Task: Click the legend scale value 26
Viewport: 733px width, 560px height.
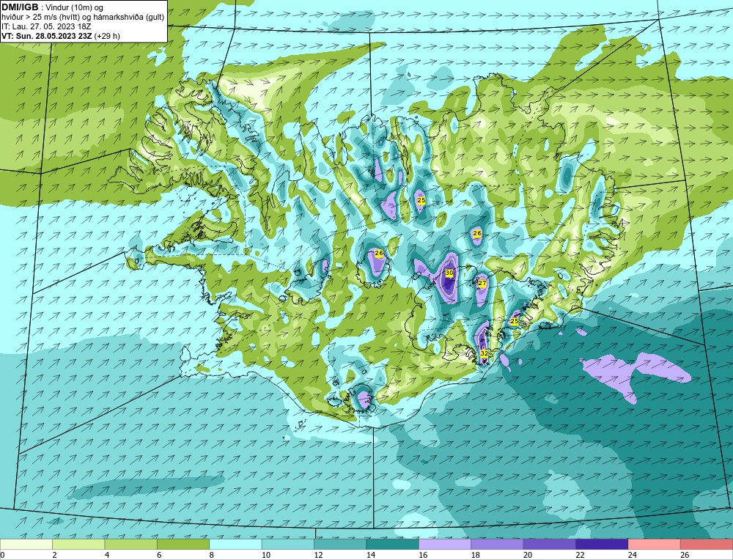Action: click(685, 555)
